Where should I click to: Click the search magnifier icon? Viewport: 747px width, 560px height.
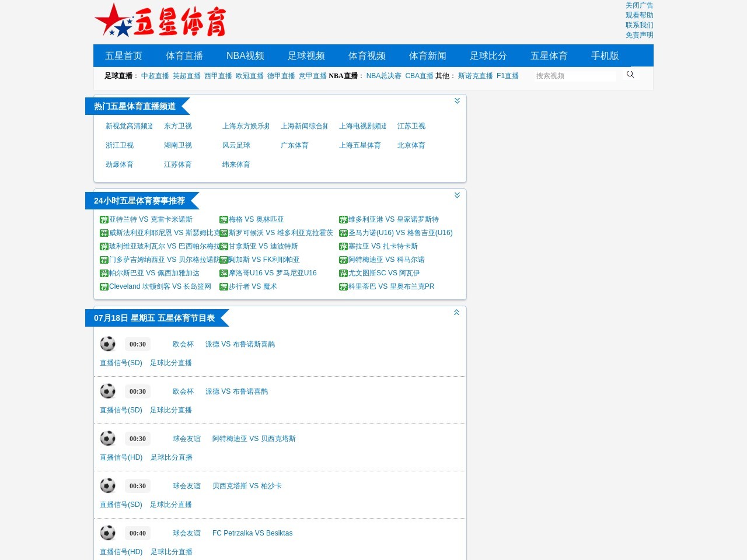coord(630,74)
